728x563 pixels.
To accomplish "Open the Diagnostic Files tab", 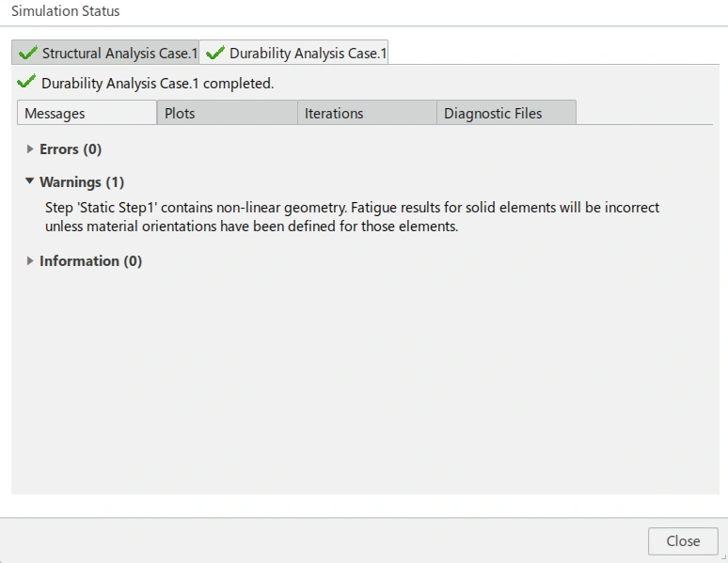I will tap(507, 113).
